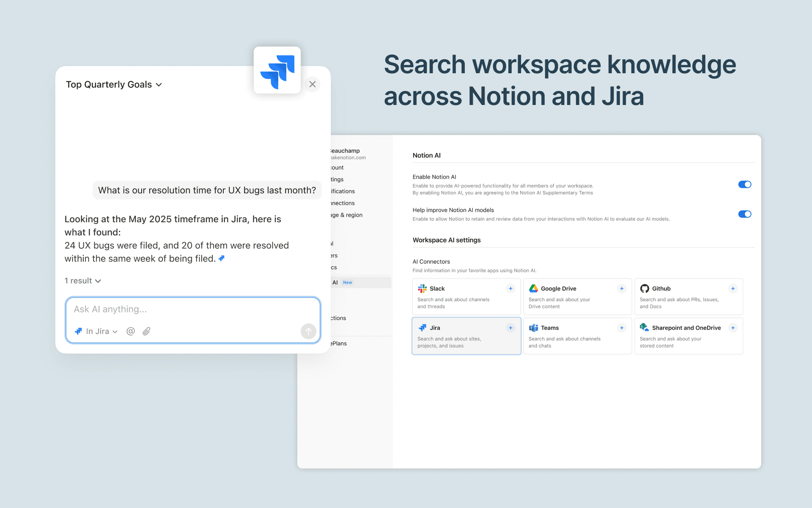Toggle Enable Notion AI switch
This screenshot has height=508, width=812.
coord(744,185)
